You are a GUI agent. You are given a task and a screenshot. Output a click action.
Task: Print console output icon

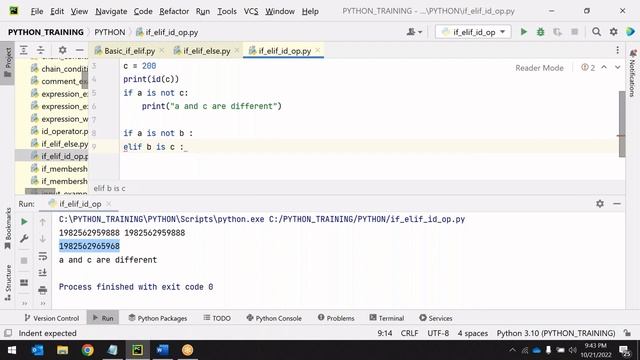42,290
